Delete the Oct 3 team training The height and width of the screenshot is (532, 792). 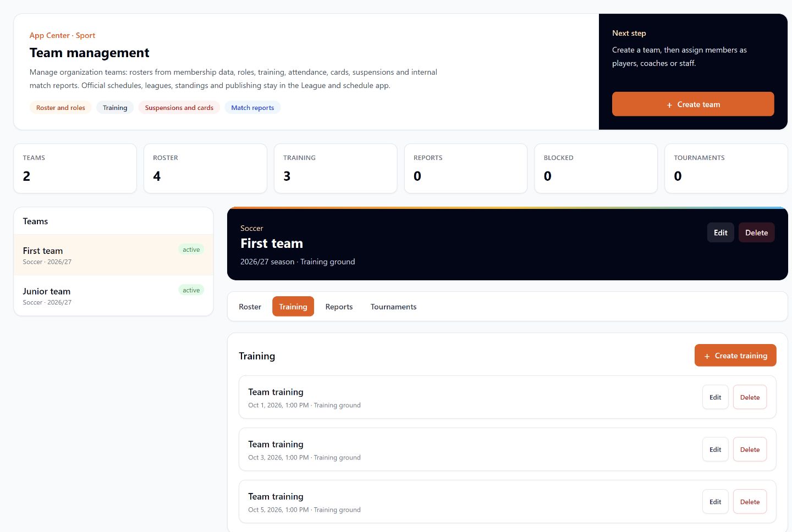click(x=750, y=450)
